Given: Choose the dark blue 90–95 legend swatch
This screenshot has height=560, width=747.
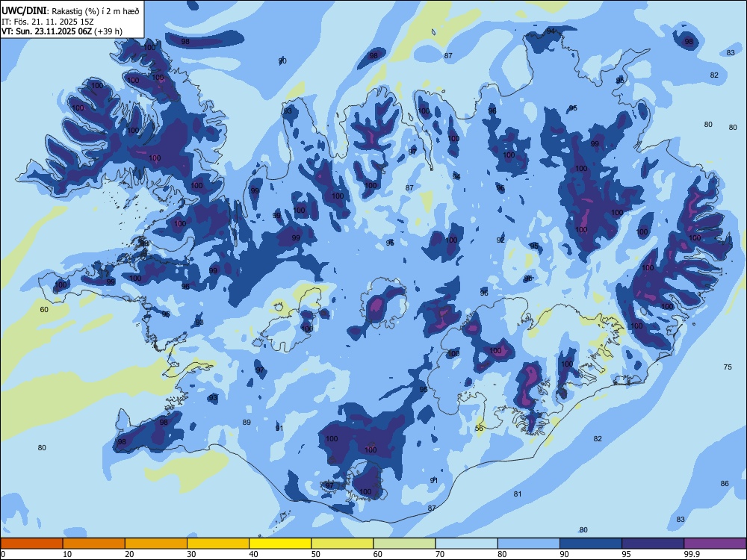Looking at the screenshot, I should pyautogui.click(x=591, y=544).
